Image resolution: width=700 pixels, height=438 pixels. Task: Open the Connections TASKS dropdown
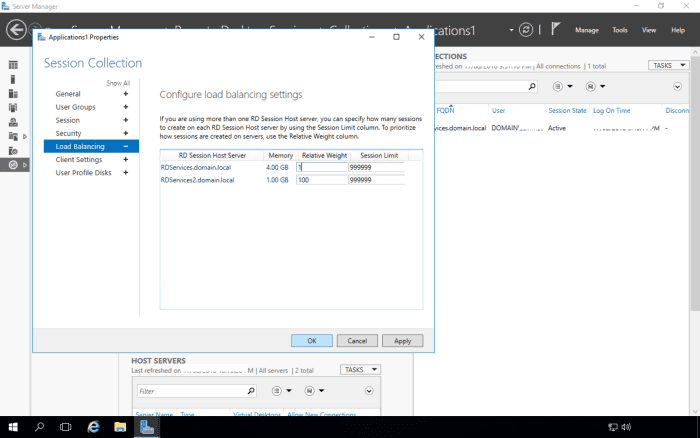click(668, 66)
